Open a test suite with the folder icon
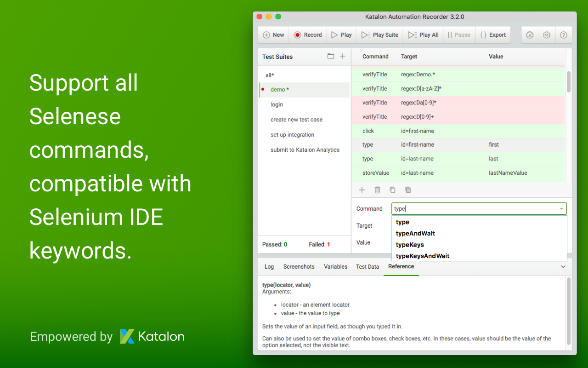The width and height of the screenshot is (588, 368). [x=331, y=56]
